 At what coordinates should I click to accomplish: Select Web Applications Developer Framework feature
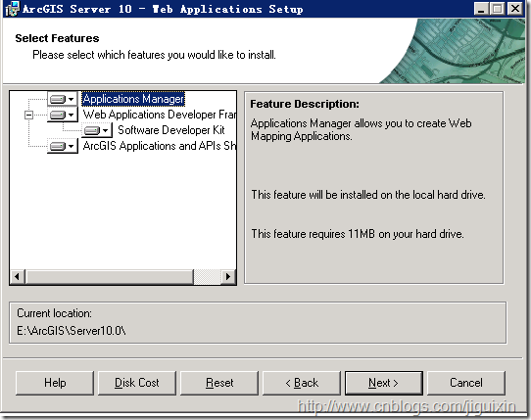click(159, 115)
